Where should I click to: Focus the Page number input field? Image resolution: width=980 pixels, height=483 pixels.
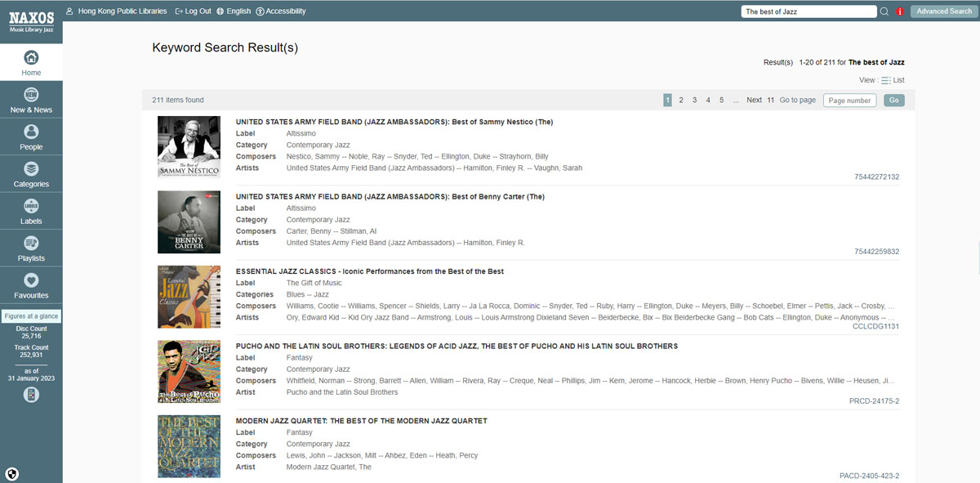click(x=849, y=101)
